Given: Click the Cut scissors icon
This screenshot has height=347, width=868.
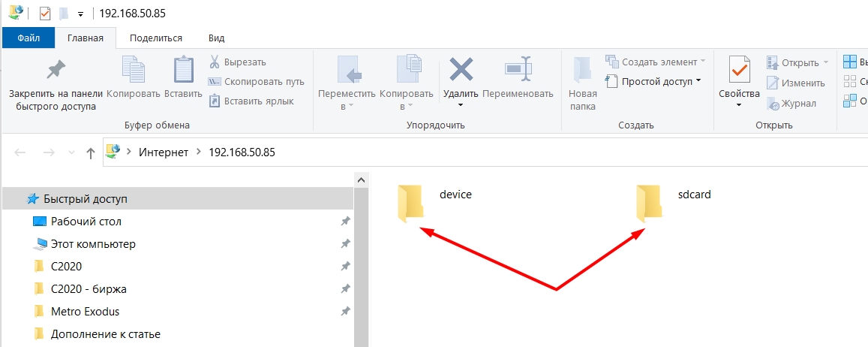Looking at the screenshot, I should (x=214, y=62).
